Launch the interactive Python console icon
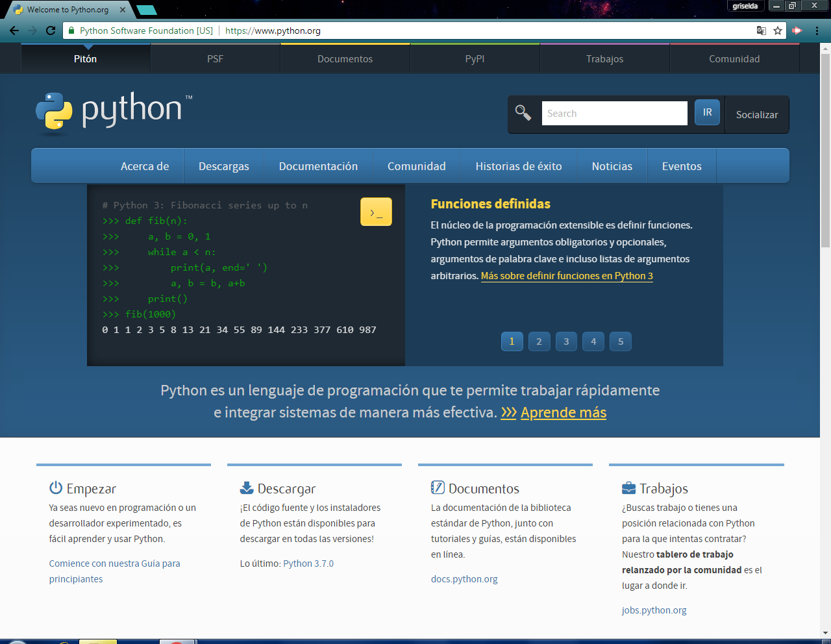Screen dimensions: 831x644 tap(375, 211)
